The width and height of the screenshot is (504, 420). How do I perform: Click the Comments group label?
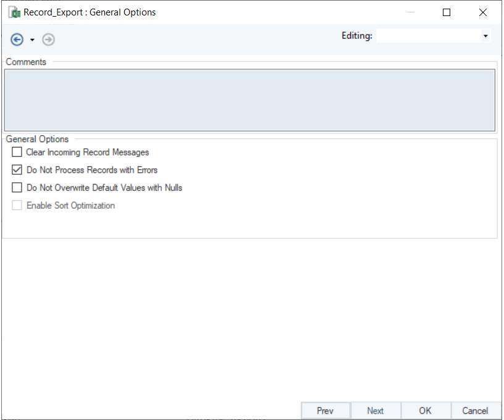tap(26, 62)
